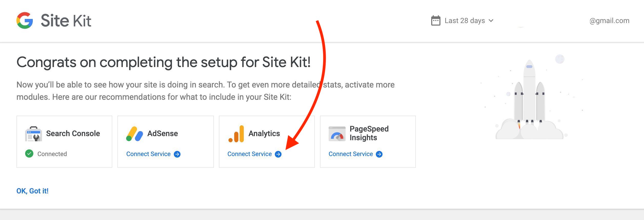Click the calendar icon beside date range

click(x=436, y=21)
